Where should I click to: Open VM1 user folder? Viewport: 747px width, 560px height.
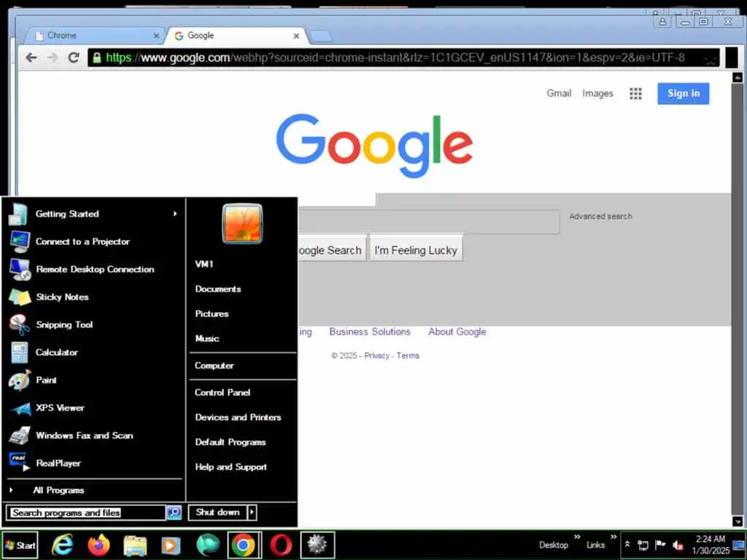point(204,264)
